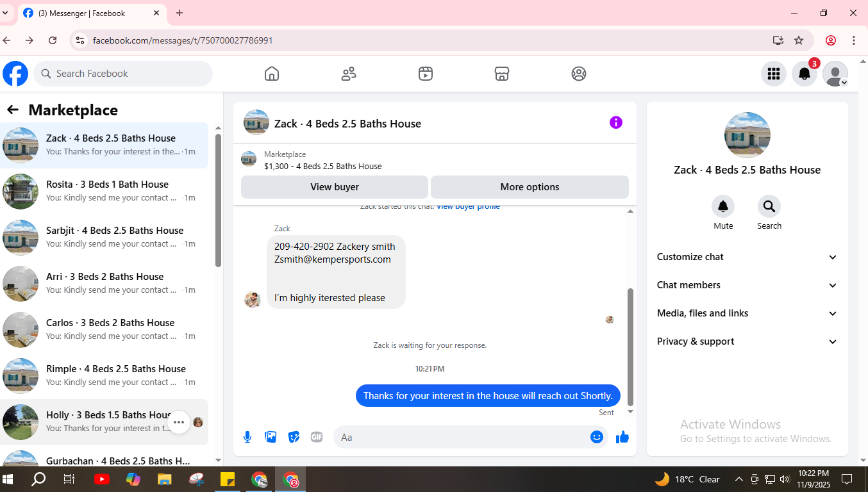Go back in the browser
The height and width of the screenshot is (492, 868).
pos(7,40)
